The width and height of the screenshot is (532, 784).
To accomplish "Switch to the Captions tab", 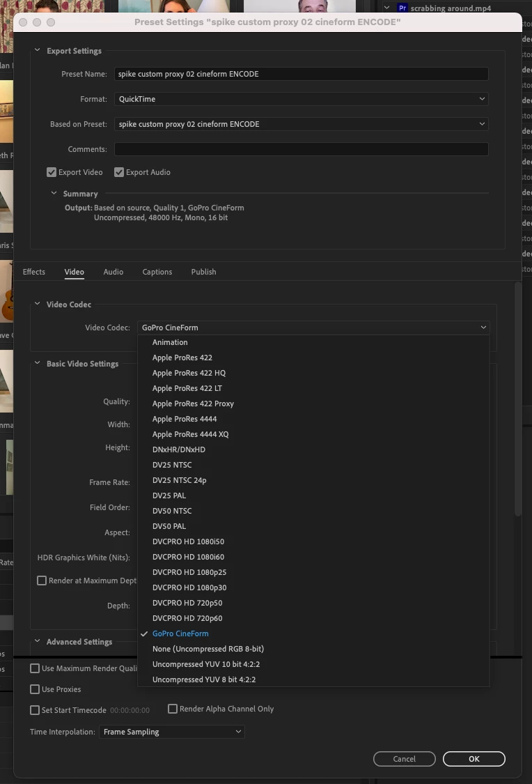I will 157,272.
